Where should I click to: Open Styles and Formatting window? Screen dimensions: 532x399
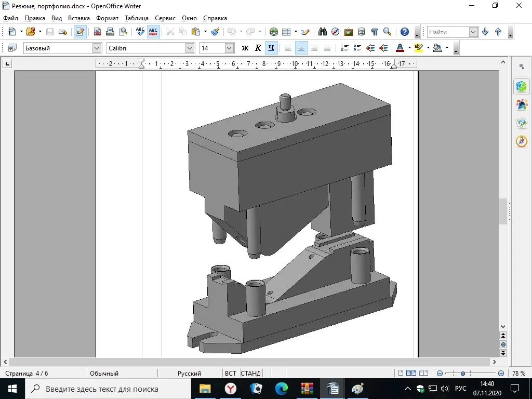12,48
